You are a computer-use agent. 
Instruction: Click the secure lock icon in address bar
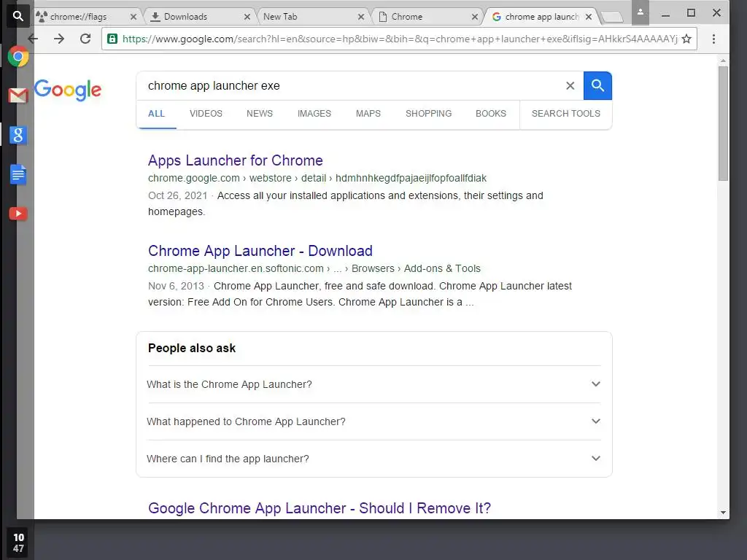(112, 39)
